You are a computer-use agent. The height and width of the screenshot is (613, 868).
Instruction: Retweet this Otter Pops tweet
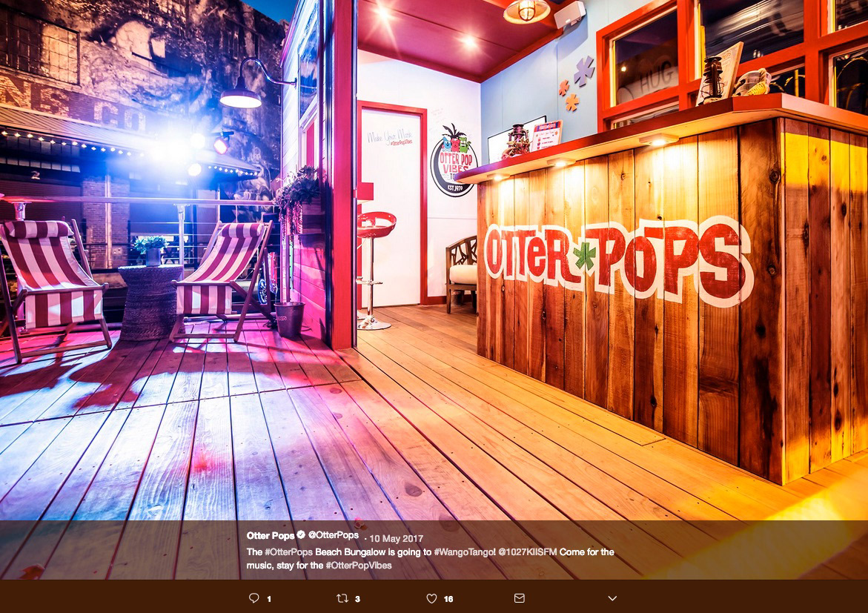click(342, 598)
